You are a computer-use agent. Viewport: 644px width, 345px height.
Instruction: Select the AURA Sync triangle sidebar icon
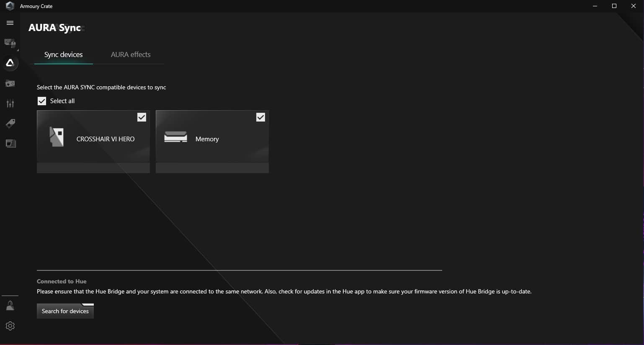click(10, 63)
